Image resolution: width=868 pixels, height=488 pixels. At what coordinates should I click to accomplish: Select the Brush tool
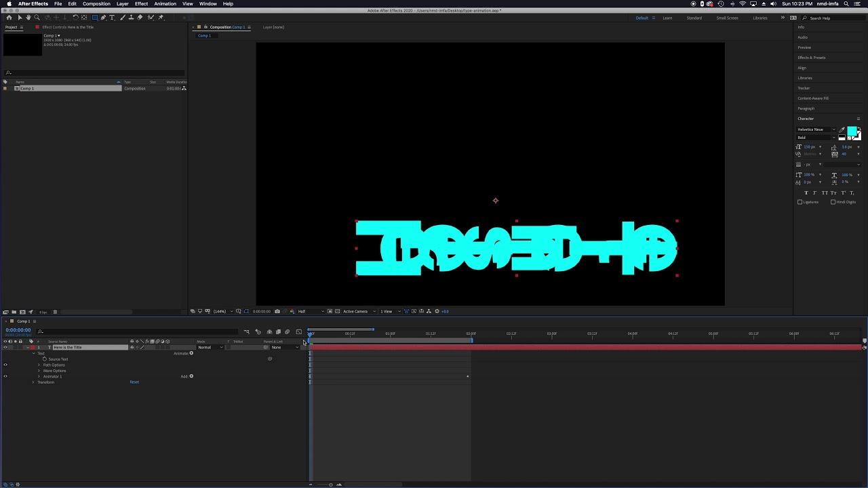click(123, 18)
